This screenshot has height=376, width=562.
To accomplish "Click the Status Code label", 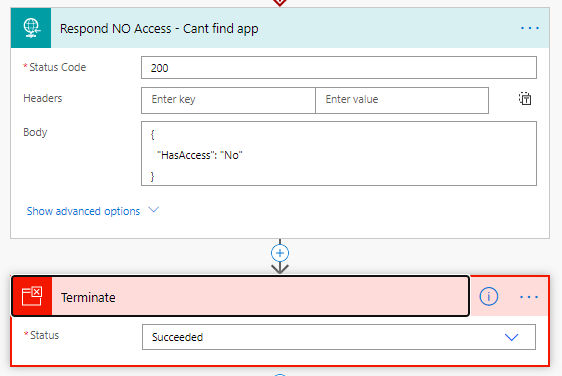I will tap(57, 67).
